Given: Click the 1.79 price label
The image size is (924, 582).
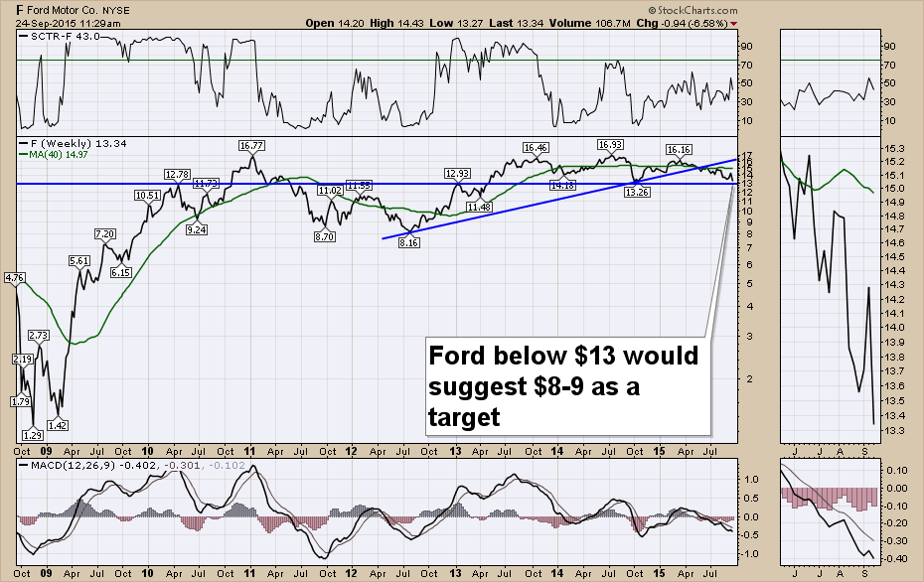Looking at the screenshot, I should tap(21, 402).
